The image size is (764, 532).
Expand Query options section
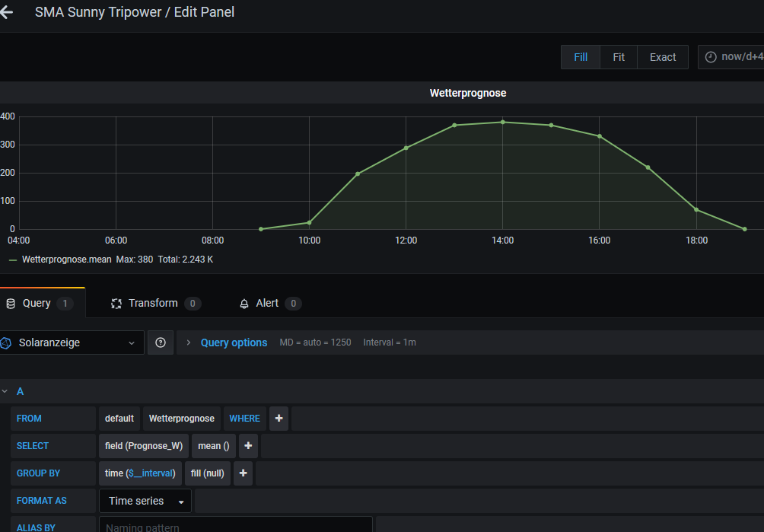(x=234, y=342)
